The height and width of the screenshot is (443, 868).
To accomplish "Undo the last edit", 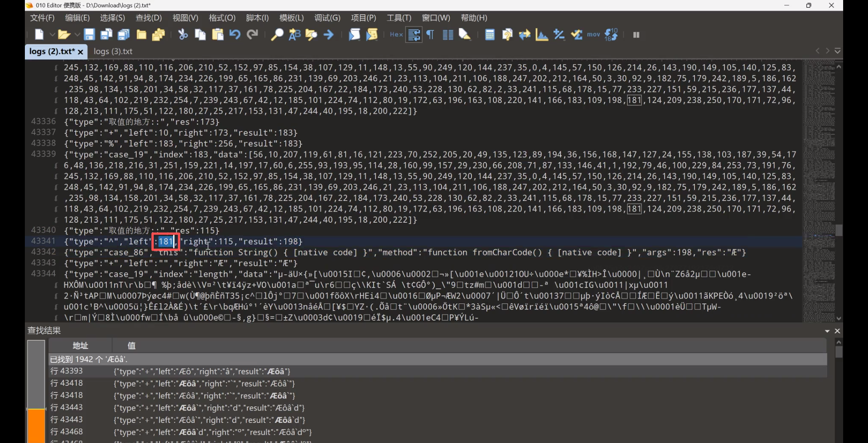I will (x=235, y=34).
